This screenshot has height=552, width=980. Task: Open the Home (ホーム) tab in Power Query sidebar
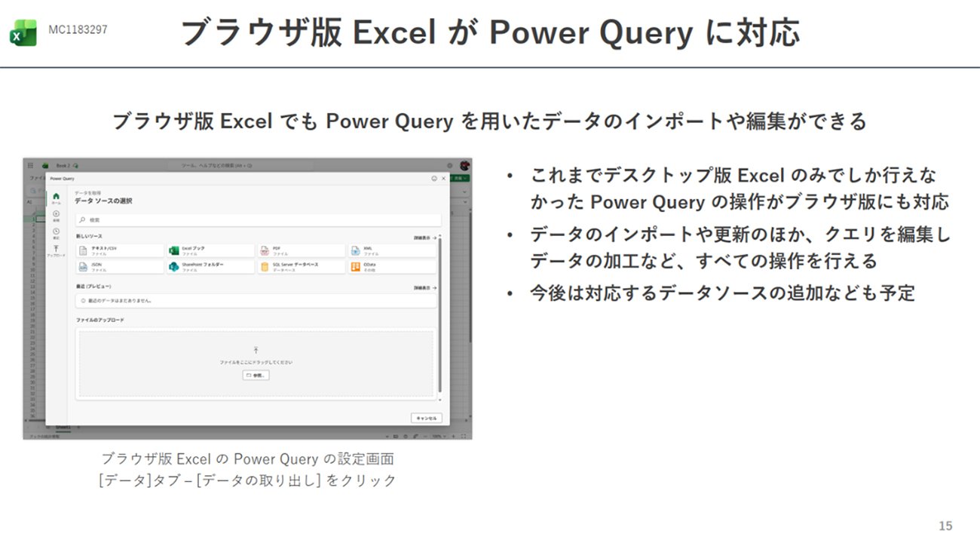[x=56, y=198]
